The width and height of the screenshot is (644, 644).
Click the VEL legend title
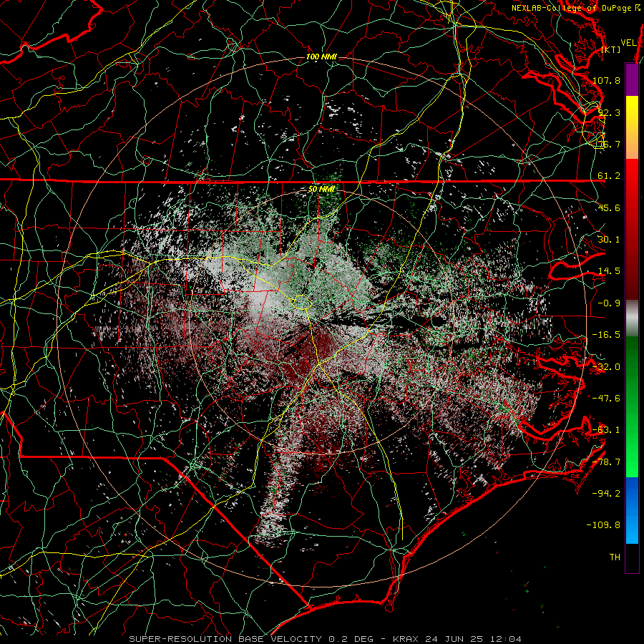(628, 43)
